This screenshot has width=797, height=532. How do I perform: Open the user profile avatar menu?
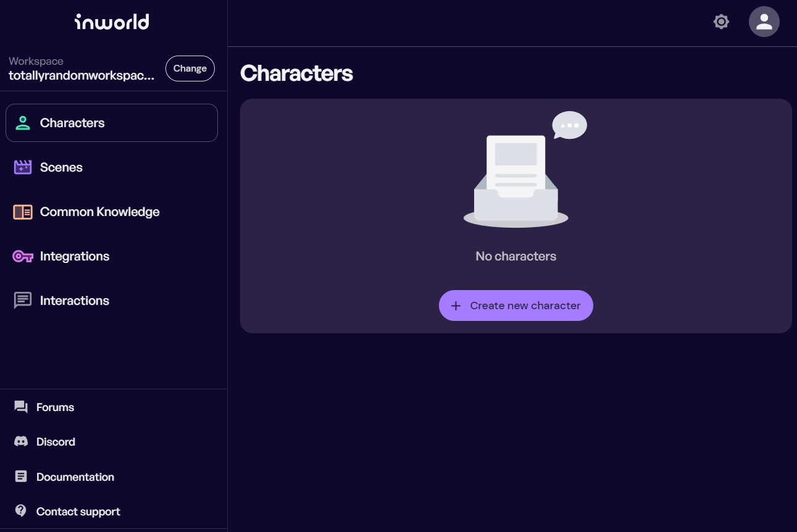[764, 22]
